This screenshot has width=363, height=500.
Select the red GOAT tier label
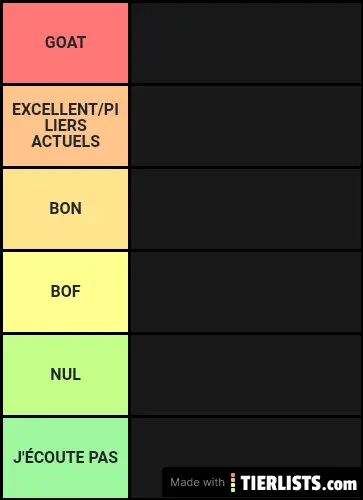tap(65, 43)
